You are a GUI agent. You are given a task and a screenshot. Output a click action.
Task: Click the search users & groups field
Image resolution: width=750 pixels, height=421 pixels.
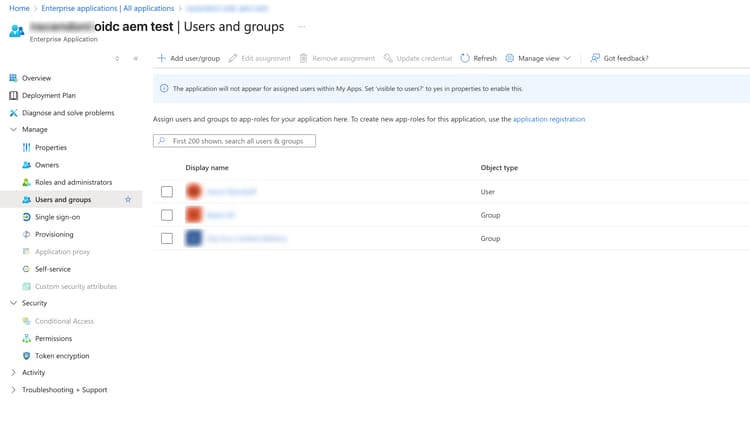240,141
